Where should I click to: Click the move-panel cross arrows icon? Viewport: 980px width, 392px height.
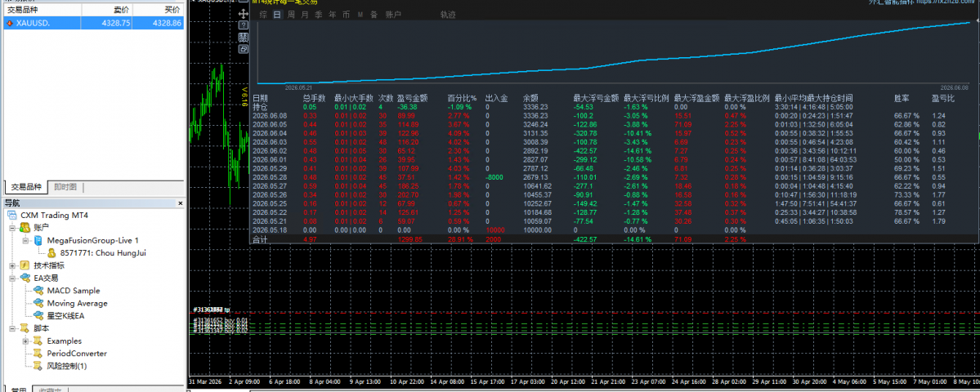tap(243, 14)
